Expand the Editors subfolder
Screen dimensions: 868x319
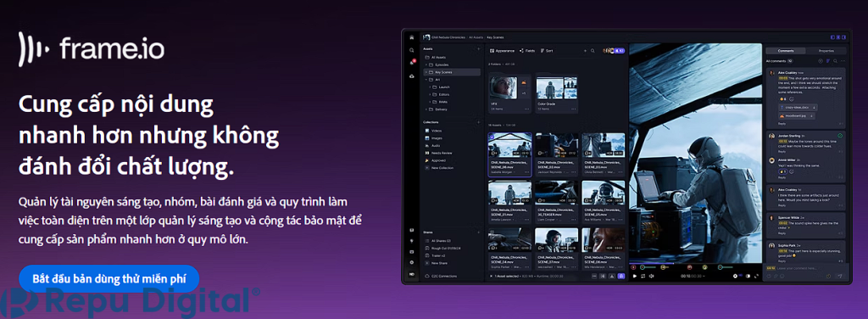point(430,95)
